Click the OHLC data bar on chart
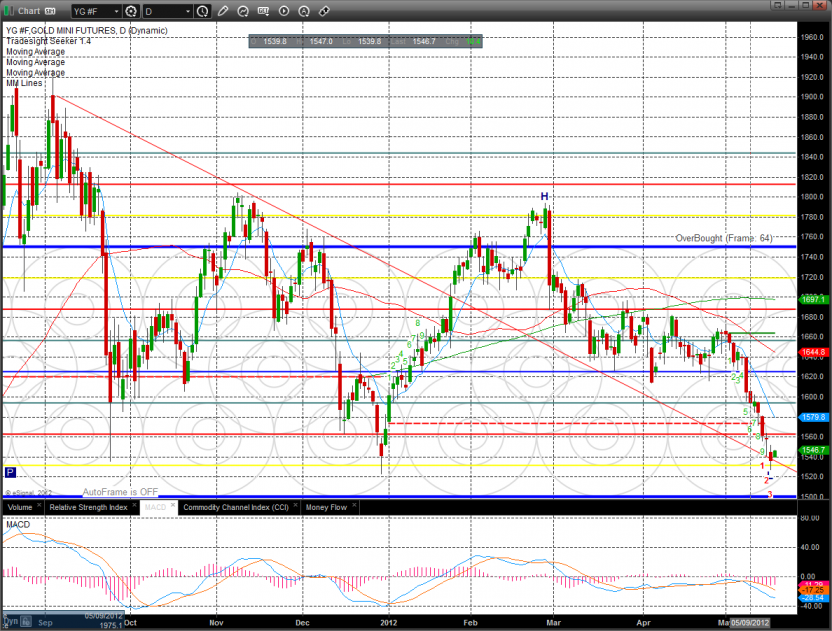832x631 pixels. [366, 41]
